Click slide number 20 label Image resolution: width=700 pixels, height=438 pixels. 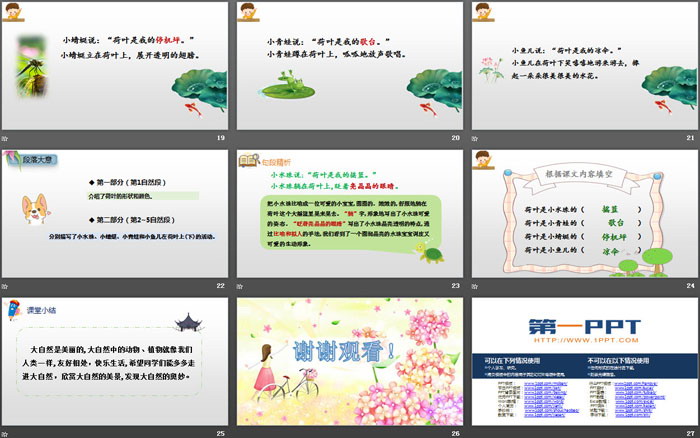coord(455,138)
